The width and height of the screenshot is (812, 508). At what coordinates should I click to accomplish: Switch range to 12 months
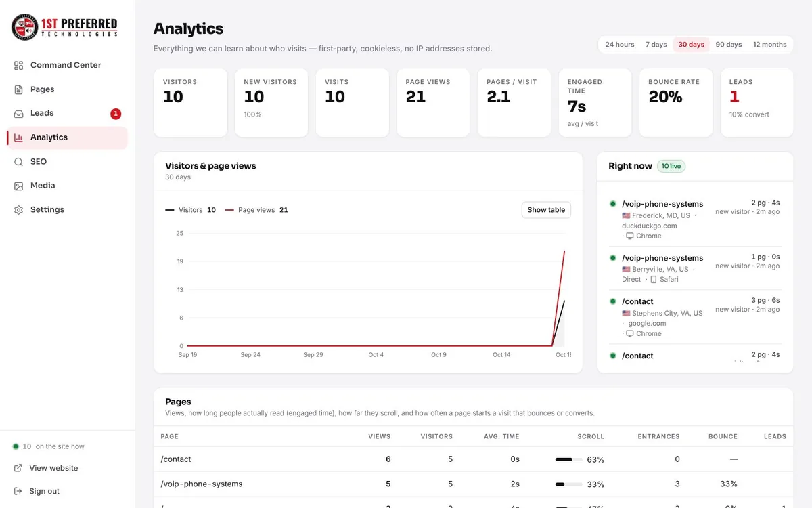[x=769, y=45]
